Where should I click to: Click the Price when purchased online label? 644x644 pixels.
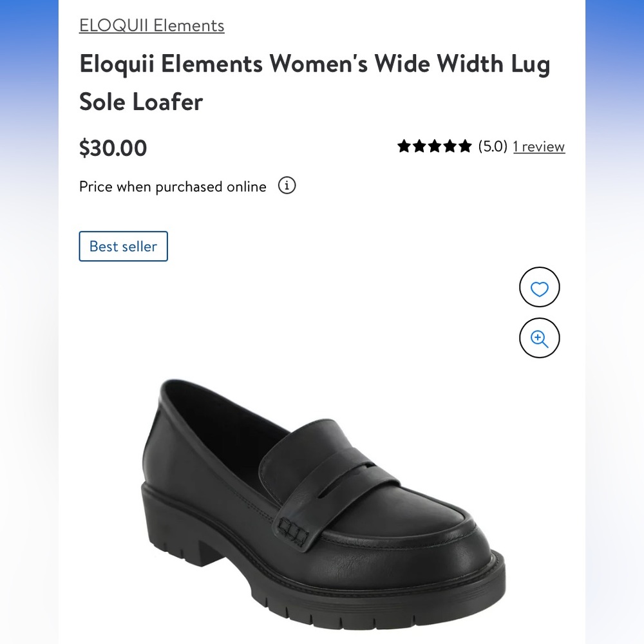point(172,187)
